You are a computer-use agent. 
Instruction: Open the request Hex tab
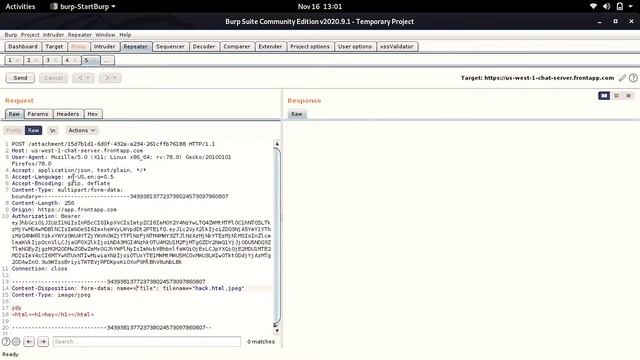[93, 114]
